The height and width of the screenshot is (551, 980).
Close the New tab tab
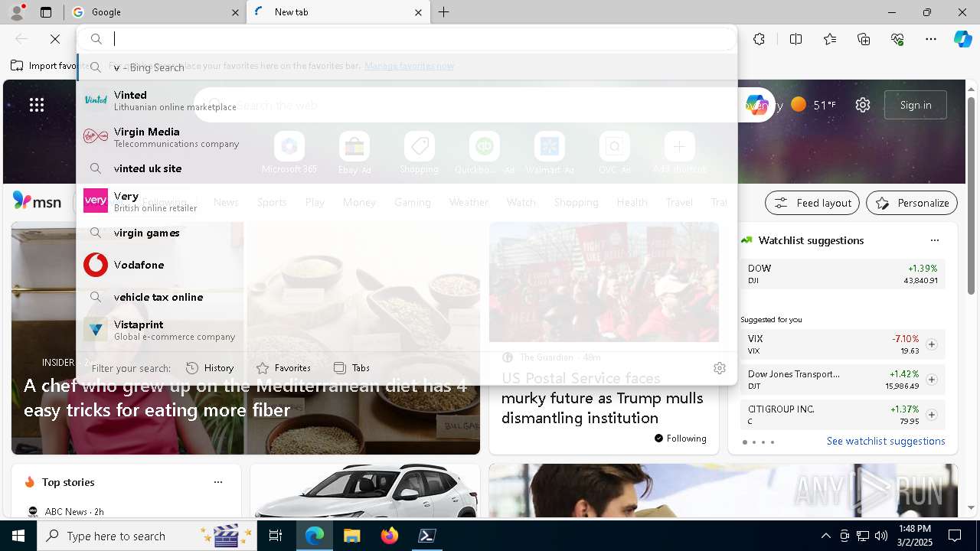(418, 12)
